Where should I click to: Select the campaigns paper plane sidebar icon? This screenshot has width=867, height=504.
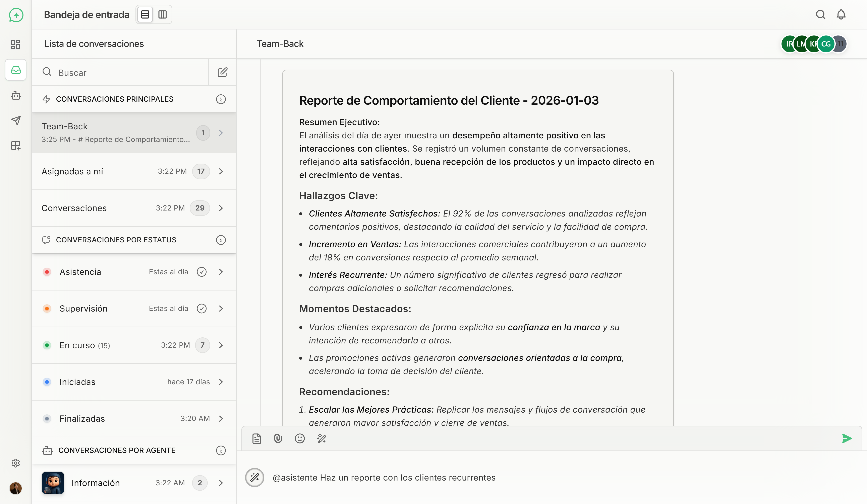[x=15, y=120]
